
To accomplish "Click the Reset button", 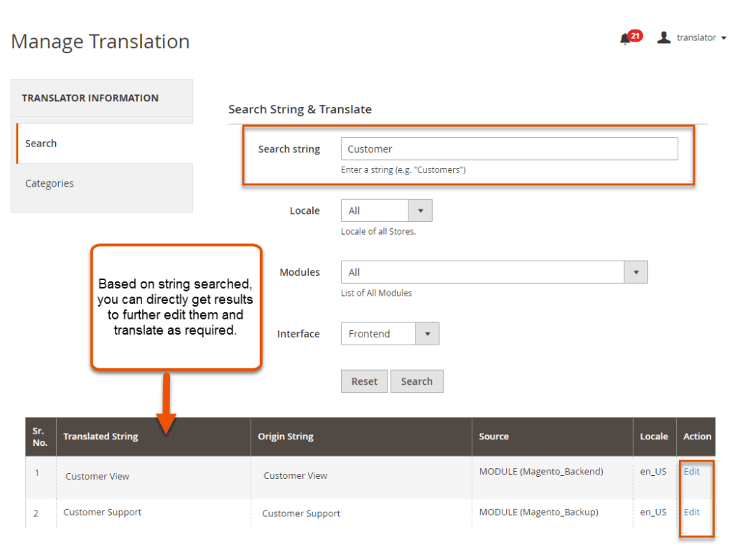I will coord(364,381).
